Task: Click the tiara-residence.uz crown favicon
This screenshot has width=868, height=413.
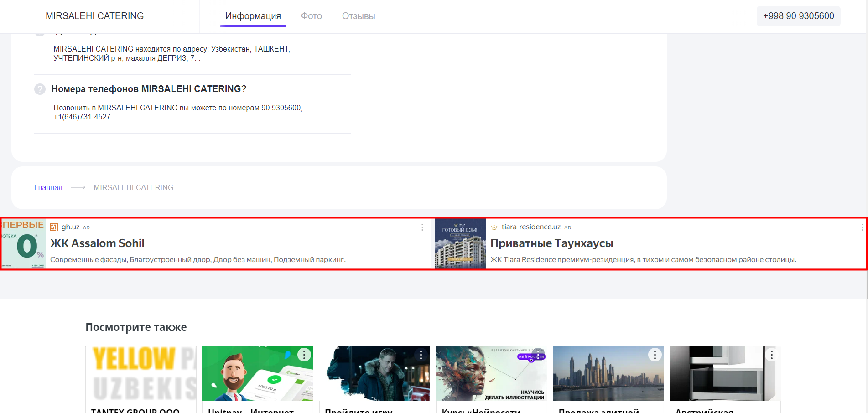Action: (494, 227)
